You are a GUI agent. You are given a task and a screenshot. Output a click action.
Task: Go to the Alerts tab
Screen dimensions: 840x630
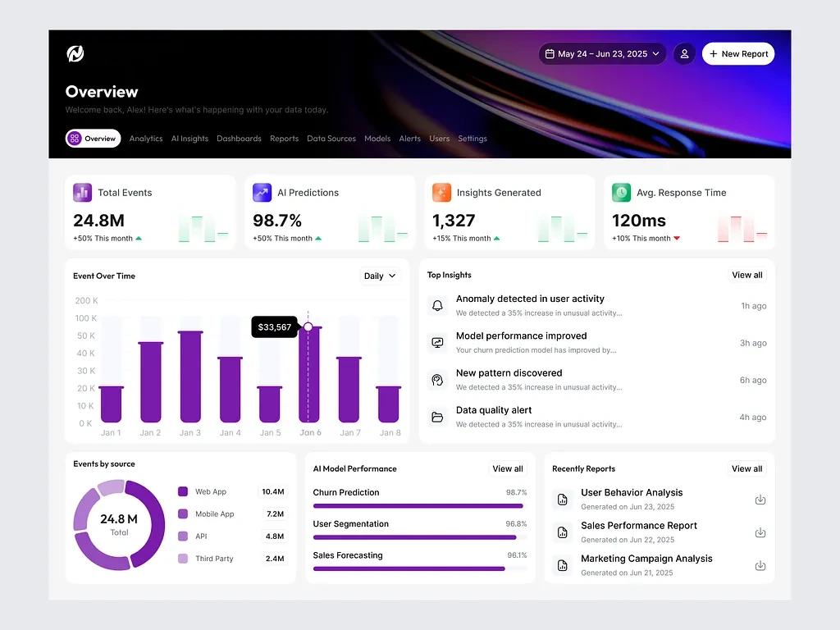(x=410, y=138)
